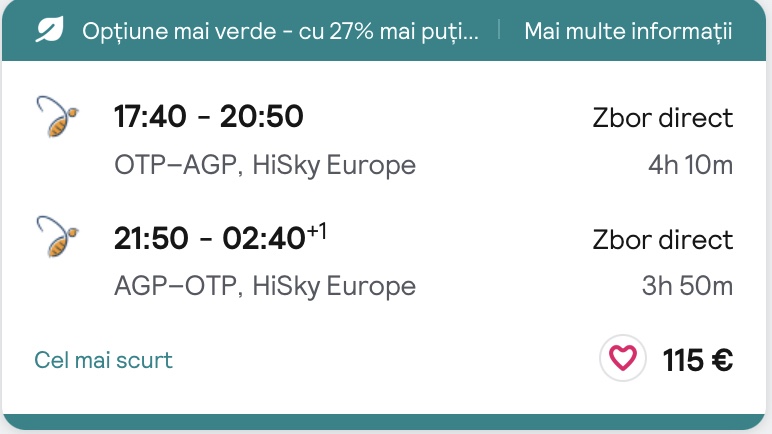Select the 17:40 - 20:50 outbound times
This screenshot has height=434, width=772.
tap(208, 118)
